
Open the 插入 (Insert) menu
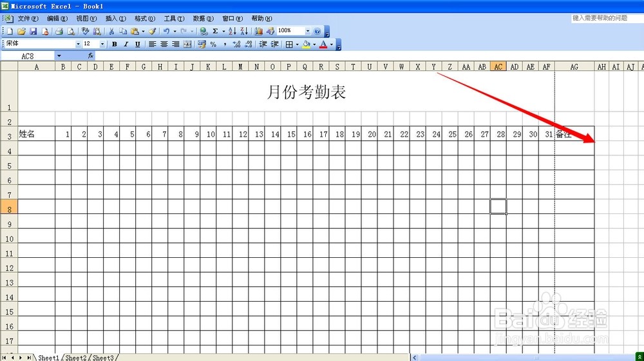pyautogui.click(x=115, y=19)
